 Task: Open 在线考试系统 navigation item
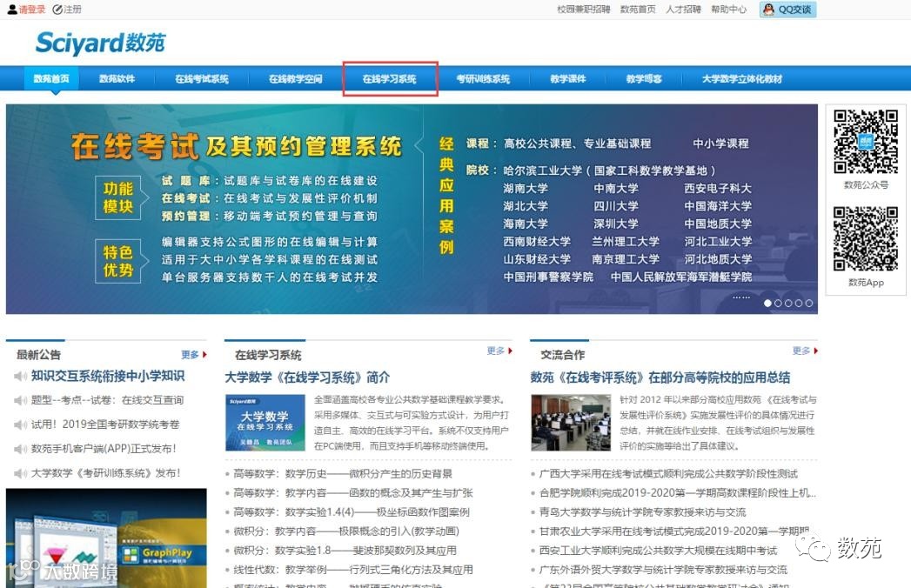(202, 78)
